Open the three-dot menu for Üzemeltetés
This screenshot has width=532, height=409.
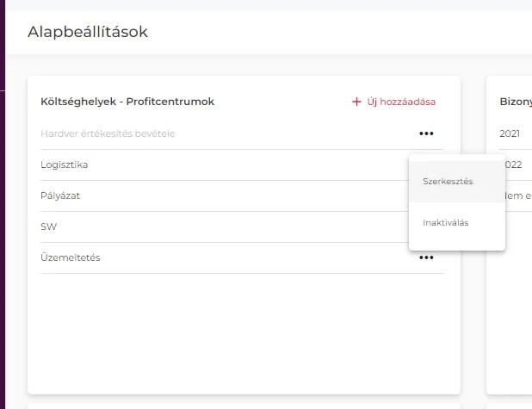click(x=426, y=257)
